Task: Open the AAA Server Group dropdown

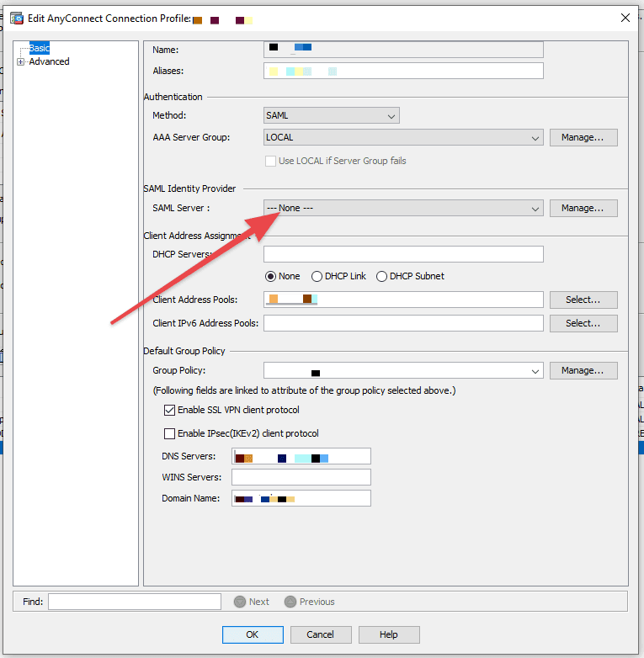Action: (x=403, y=137)
